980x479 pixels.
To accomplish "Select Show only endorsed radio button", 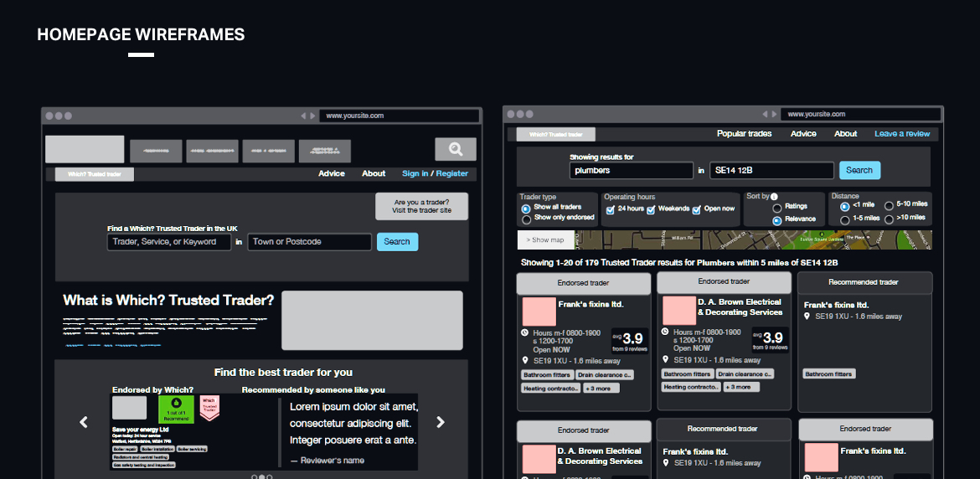I will (x=526, y=219).
